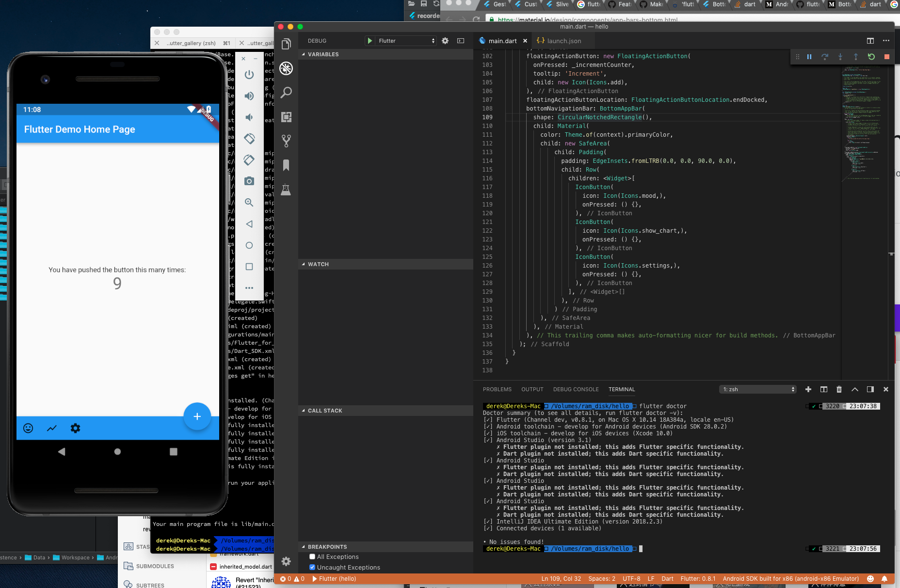Enable the All Exceptions checkbox
This screenshot has width=900, height=588.
[x=312, y=556]
